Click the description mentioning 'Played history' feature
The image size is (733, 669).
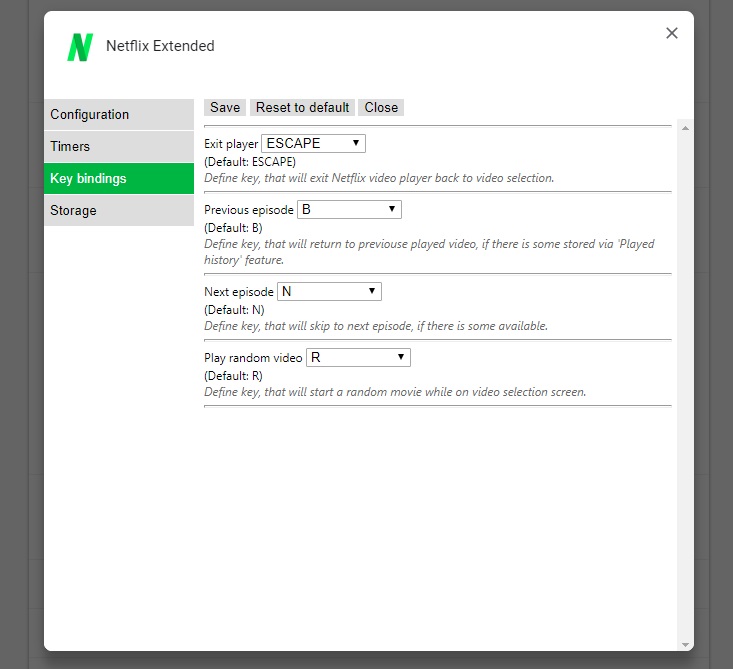[429, 252]
